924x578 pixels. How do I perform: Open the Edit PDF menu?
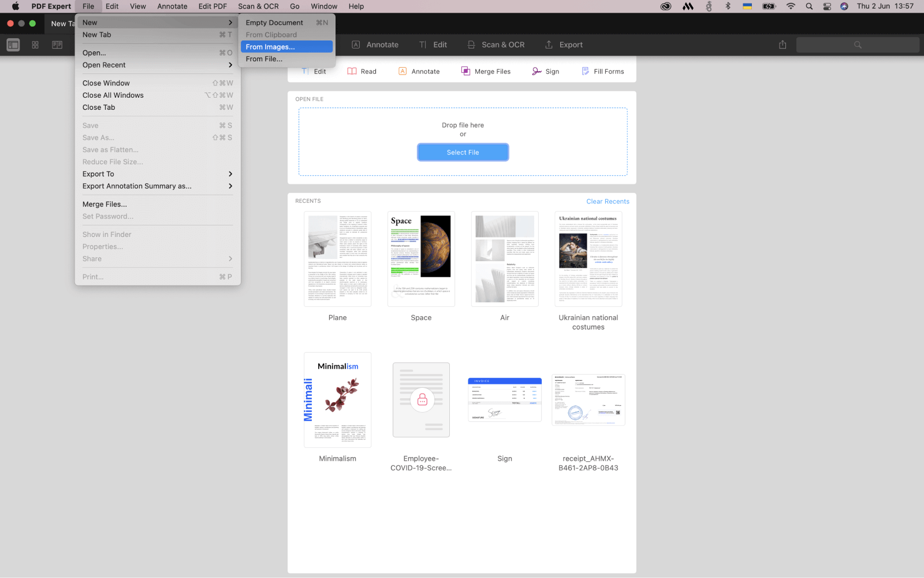click(213, 6)
